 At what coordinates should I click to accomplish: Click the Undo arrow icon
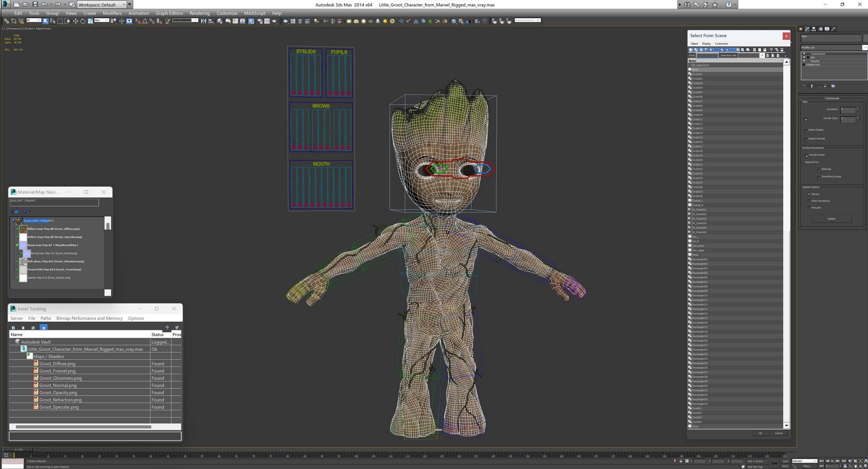[x=44, y=4]
